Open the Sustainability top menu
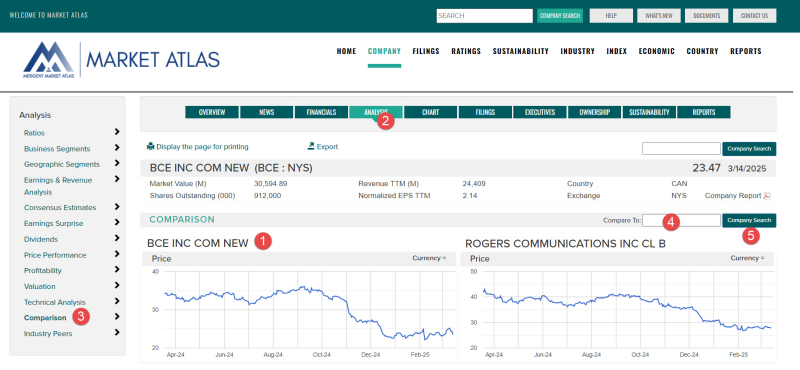The height and width of the screenshot is (370, 800). (520, 51)
